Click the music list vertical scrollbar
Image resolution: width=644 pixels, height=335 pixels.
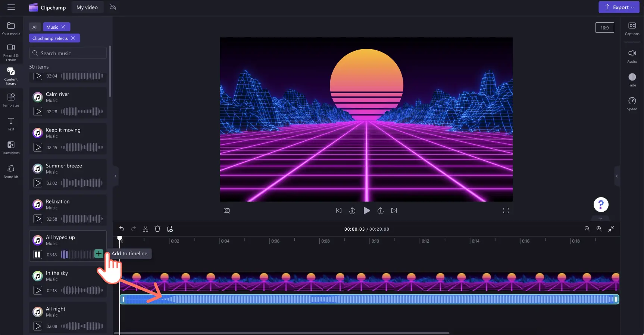[x=110, y=71]
